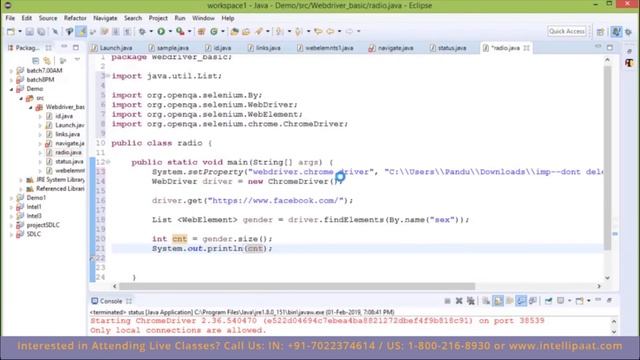Click the Open Type folder icon
Image resolution: width=640 pixels, height=360 pixels.
pos(234,31)
